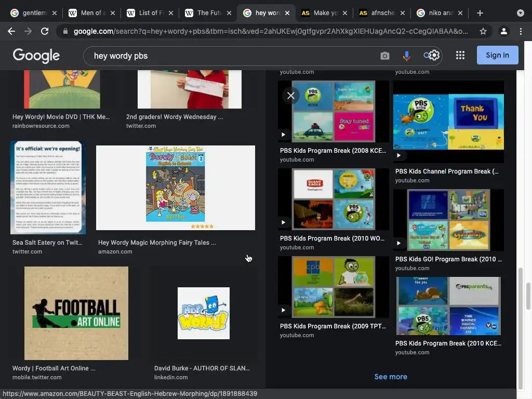This screenshot has height=399, width=532.
Task: Open 2nd graders! Wordy Wednesday result
Action: 175,117
